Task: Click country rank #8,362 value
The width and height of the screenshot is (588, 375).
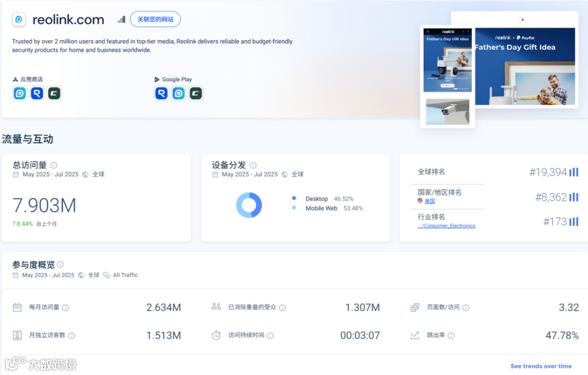Action: pyautogui.click(x=551, y=197)
